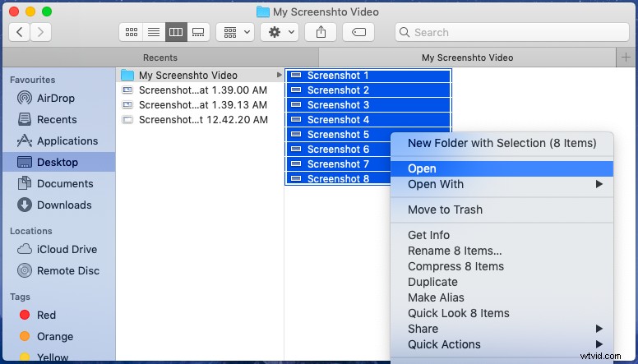Image resolution: width=638 pixels, height=364 pixels.
Task: Select file Screenshot...at 1.39.00 AM
Action: click(199, 90)
